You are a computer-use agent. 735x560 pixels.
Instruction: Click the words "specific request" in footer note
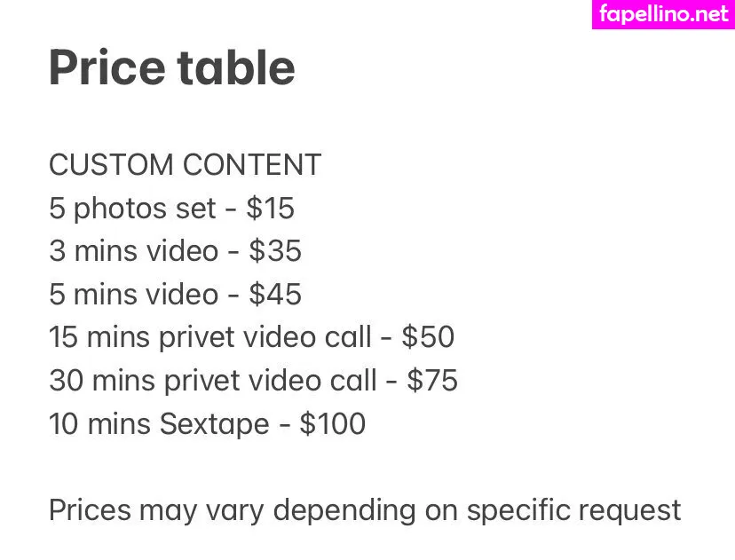point(574,510)
